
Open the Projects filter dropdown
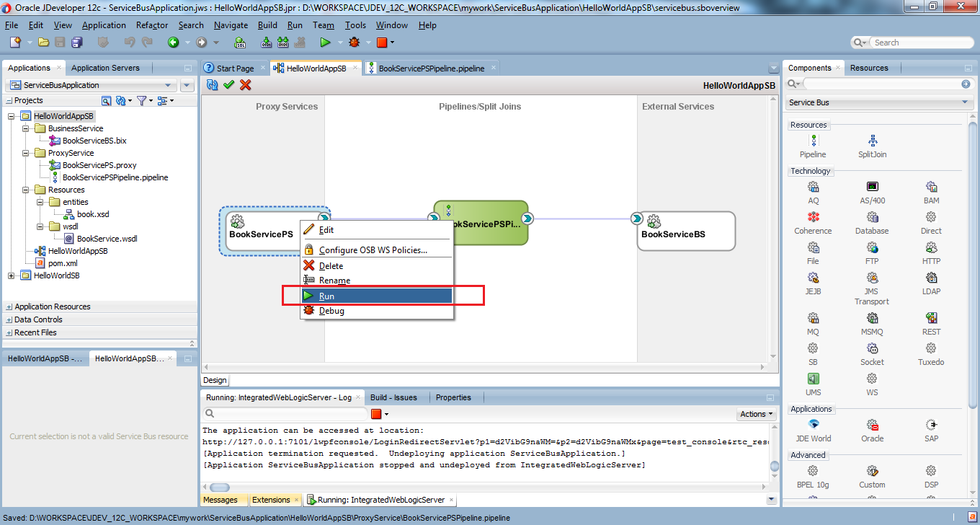[144, 100]
